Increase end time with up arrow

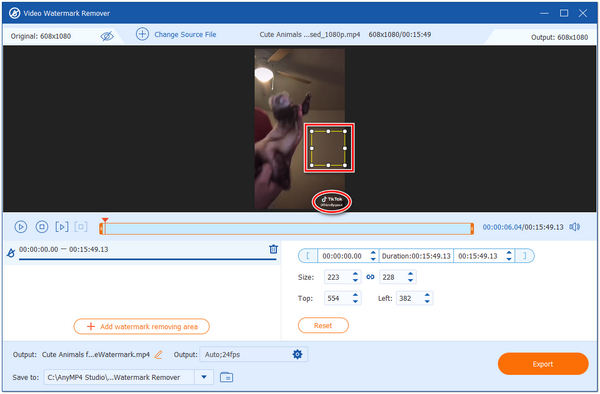pos(509,253)
